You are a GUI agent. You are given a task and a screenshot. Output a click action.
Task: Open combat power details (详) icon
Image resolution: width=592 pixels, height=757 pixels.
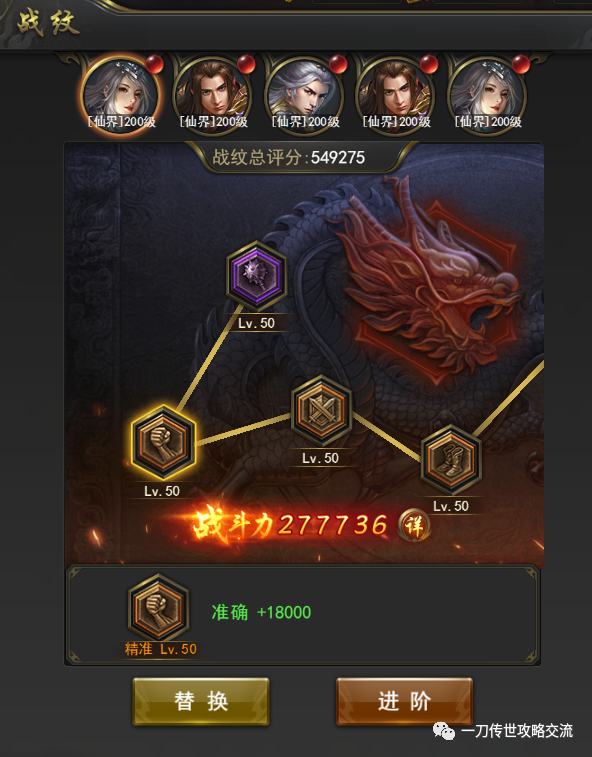(x=414, y=525)
